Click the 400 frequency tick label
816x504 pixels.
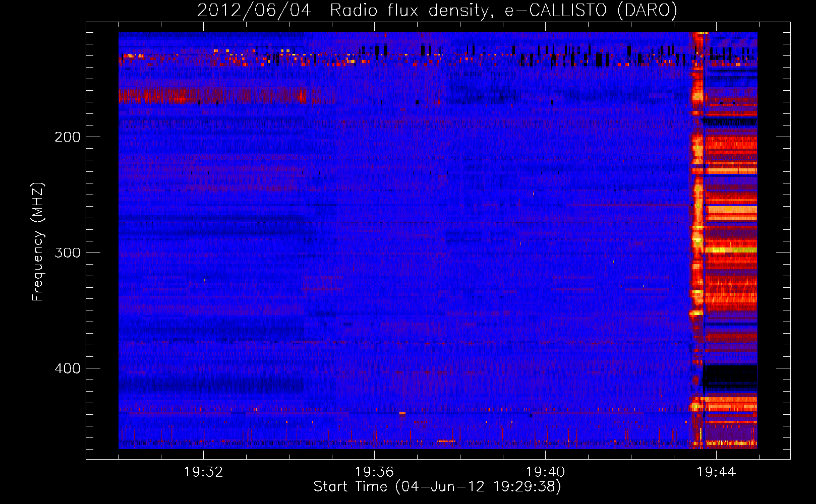click(x=68, y=368)
